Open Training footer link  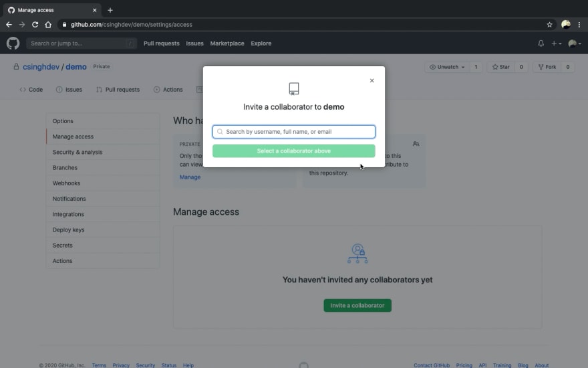click(502, 365)
